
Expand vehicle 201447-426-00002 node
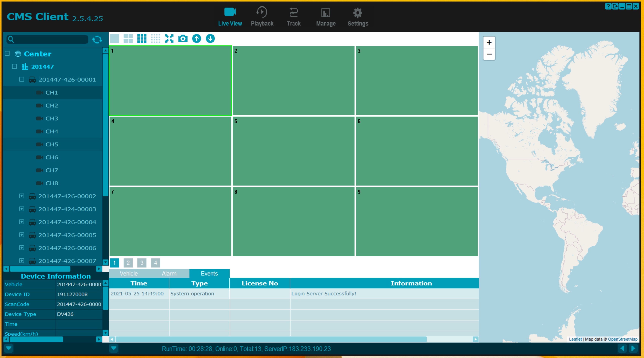click(22, 196)
